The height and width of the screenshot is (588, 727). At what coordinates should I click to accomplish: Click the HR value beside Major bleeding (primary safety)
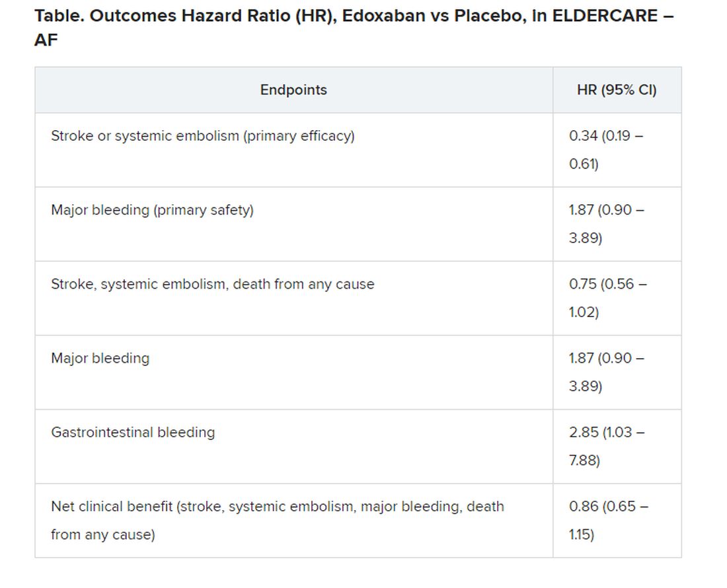tap(607, 224)
